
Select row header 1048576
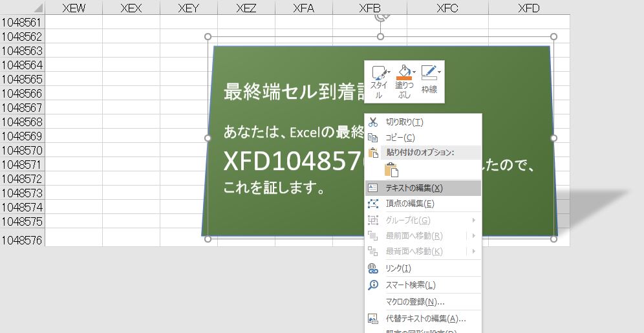(22, 239)
